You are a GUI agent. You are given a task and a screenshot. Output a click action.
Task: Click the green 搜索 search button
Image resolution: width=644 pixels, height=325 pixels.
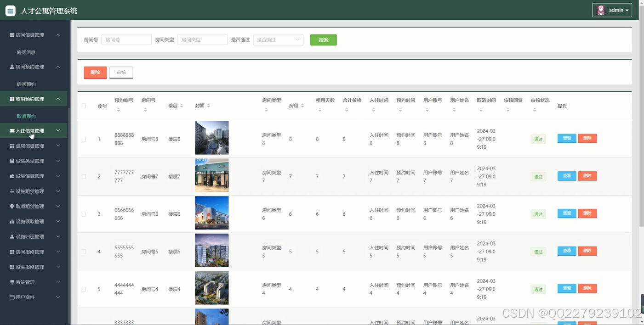pyautogui.click(x=323, y=39)
